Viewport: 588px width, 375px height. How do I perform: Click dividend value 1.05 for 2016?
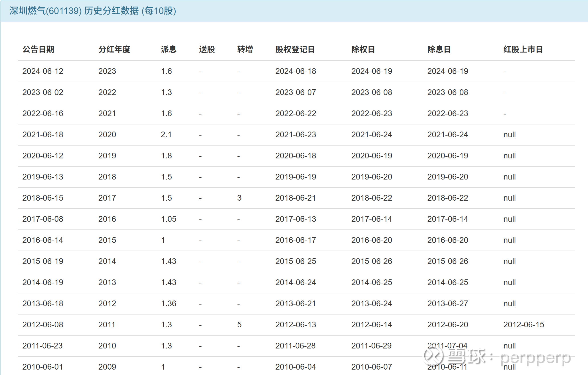pos(169,219)
